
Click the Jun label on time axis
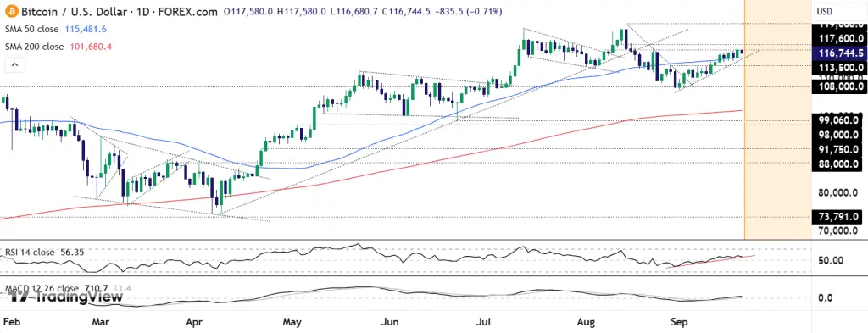pyautogui.click(x=391, y=321)
